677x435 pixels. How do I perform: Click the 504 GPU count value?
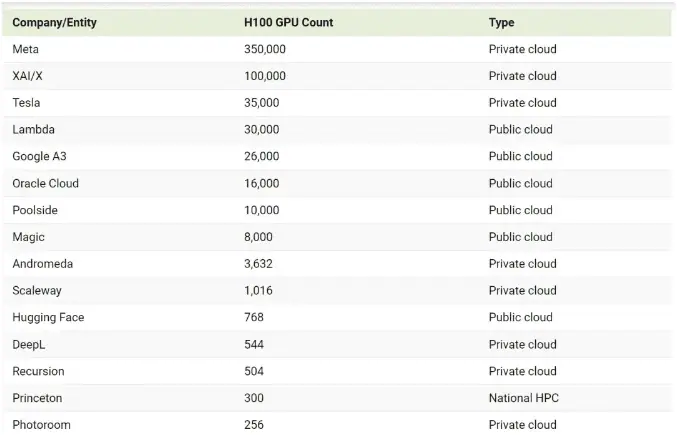click(x=254, y=371)
